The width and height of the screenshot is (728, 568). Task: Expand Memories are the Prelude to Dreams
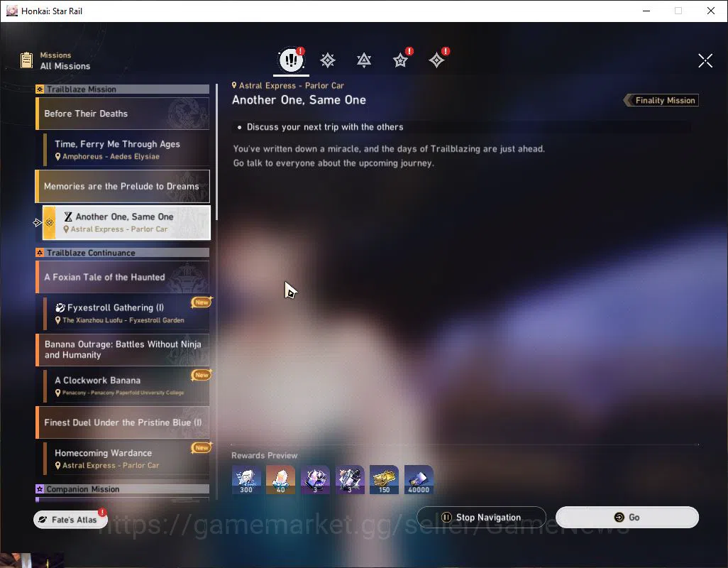(x=122, y=186)
